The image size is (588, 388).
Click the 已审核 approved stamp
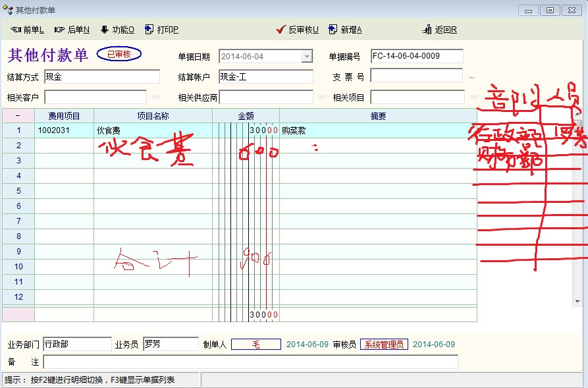click(x=119, y=54)
